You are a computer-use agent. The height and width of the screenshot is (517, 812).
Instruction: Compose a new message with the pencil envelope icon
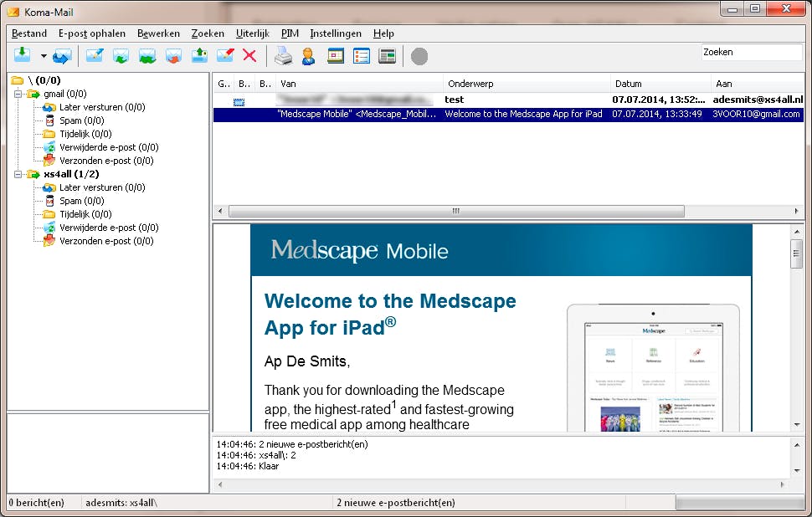pos(95,55)
